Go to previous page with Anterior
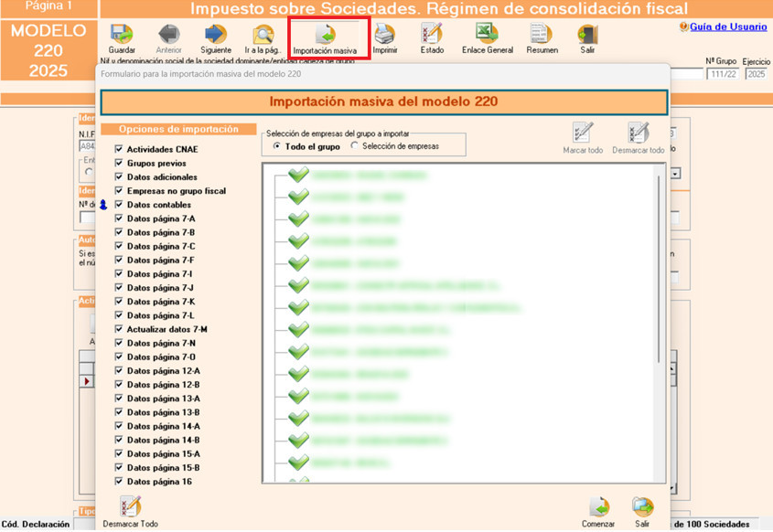This screenshot has width=773, height=532. coord(168,35)
